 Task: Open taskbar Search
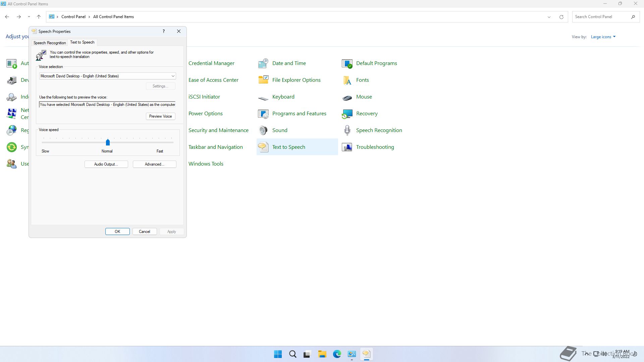point(292,354)
